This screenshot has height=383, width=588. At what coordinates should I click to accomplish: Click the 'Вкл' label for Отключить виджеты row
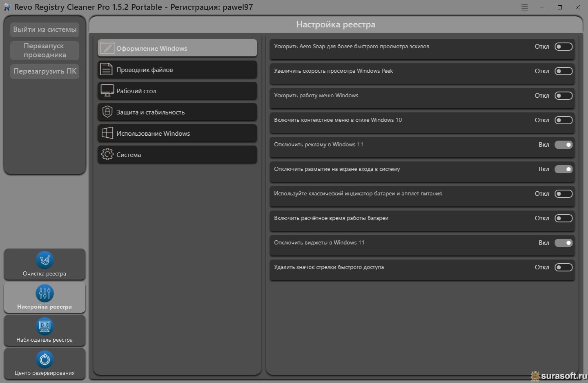coord(544,243)
